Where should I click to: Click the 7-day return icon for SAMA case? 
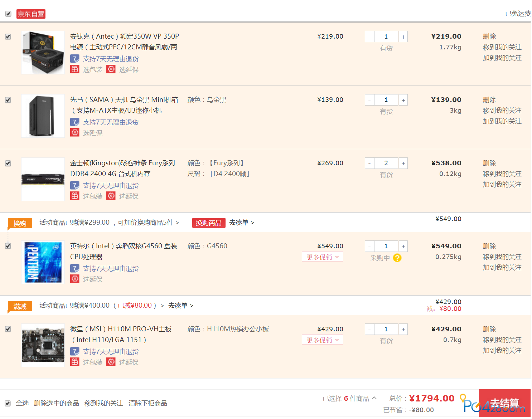tap(74, 122)
